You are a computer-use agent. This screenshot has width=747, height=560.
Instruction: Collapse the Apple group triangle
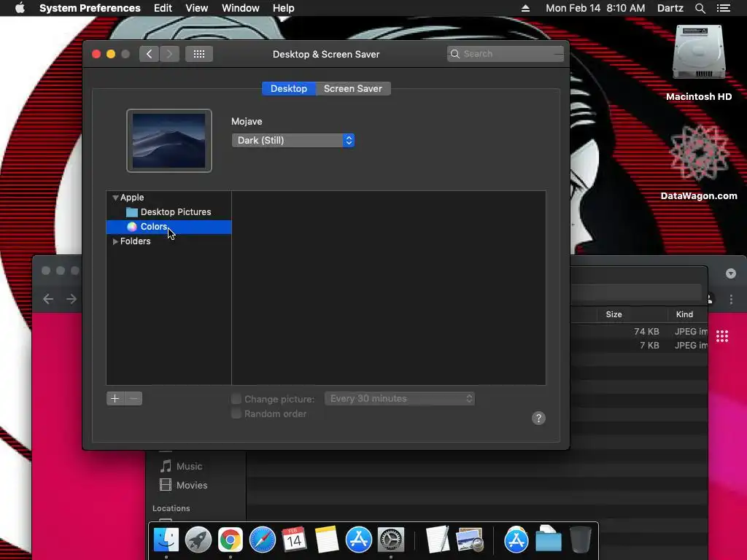pyautogui.click(x=115, y=198)
